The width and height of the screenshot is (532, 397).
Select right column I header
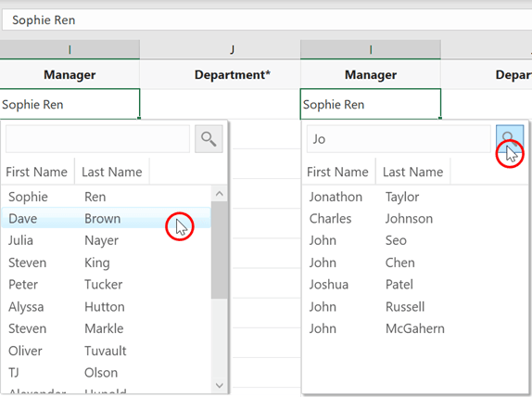coord(371,49)
